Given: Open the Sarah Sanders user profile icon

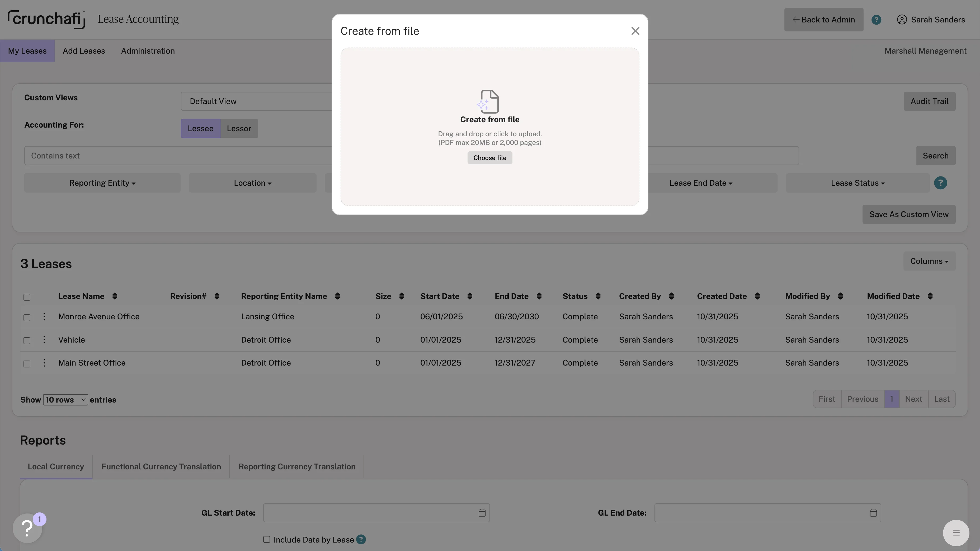Looking at the screenshot, I should (902, 20).
